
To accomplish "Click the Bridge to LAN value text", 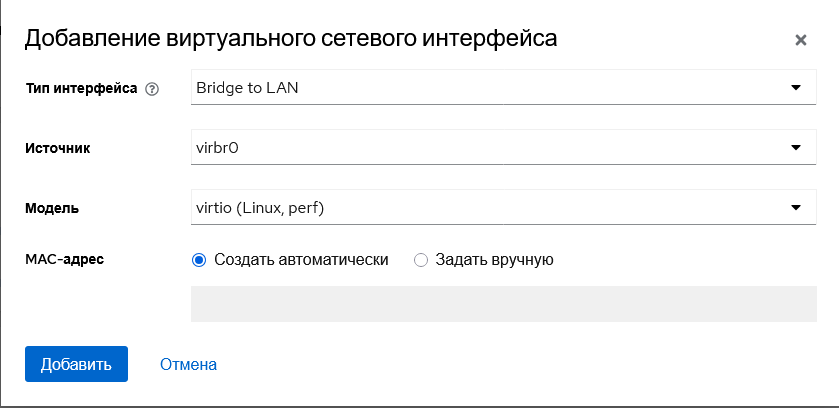I will (x=247, y=88).
